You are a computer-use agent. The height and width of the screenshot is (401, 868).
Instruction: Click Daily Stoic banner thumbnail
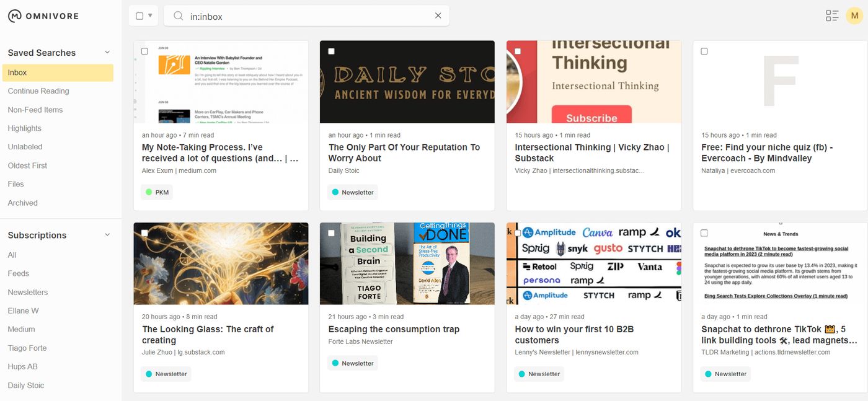tap(407, 82)
